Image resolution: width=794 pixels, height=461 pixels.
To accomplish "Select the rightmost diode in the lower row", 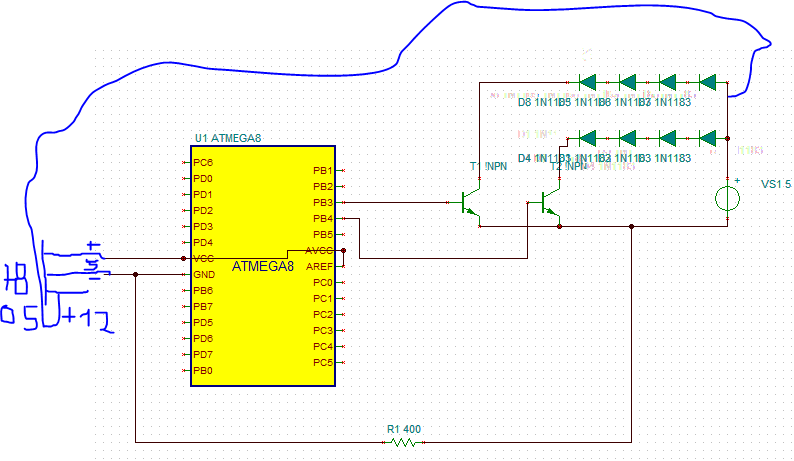I will point(707,138).
